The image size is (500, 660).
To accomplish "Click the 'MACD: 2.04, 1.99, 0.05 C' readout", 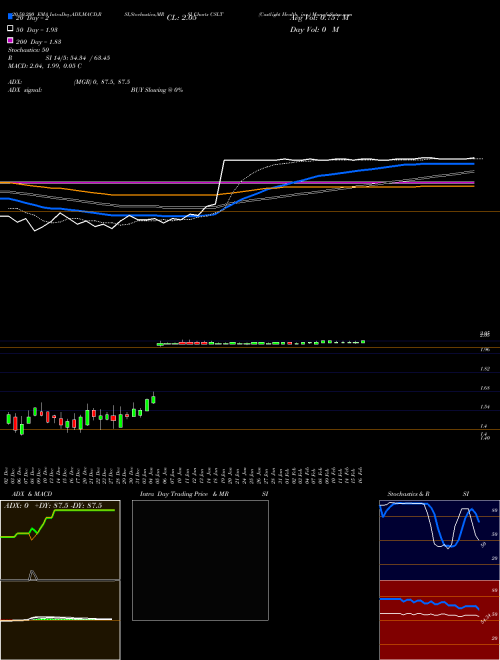I will coord(45,66).
